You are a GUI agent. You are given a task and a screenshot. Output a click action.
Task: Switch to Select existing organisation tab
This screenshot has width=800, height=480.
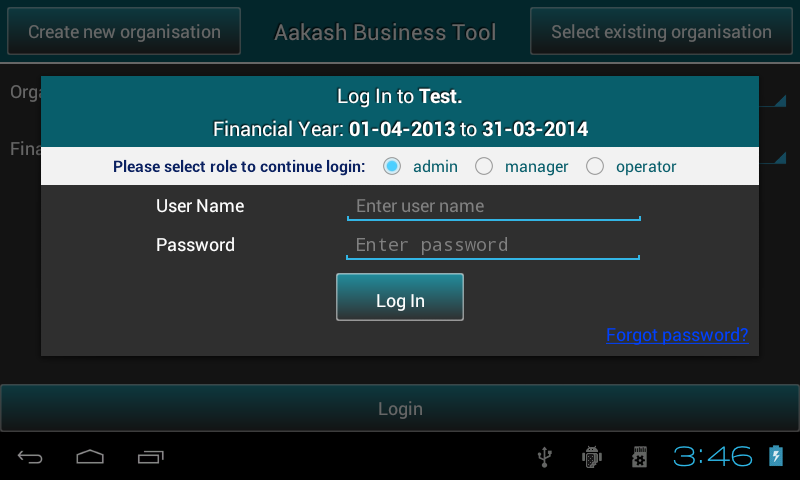tap(661, 31)
